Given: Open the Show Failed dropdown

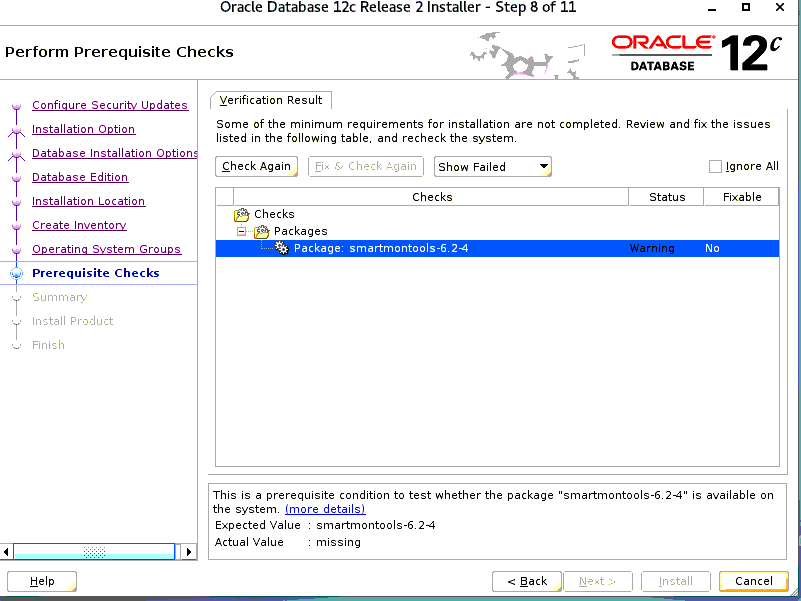Looking at the screenshot, I should pyautogui.click(x=493, y=167).
